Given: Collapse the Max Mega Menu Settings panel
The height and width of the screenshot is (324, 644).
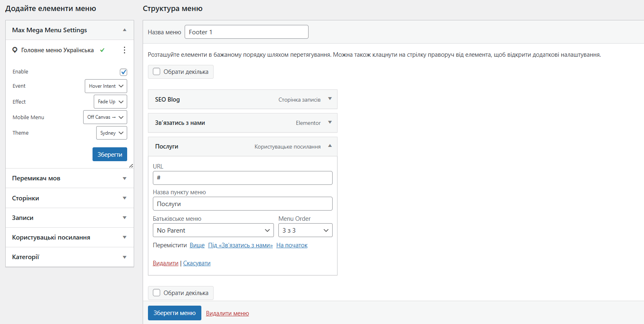Looking at the screenshot, I should pyautogui.click(x=124, y=30).
